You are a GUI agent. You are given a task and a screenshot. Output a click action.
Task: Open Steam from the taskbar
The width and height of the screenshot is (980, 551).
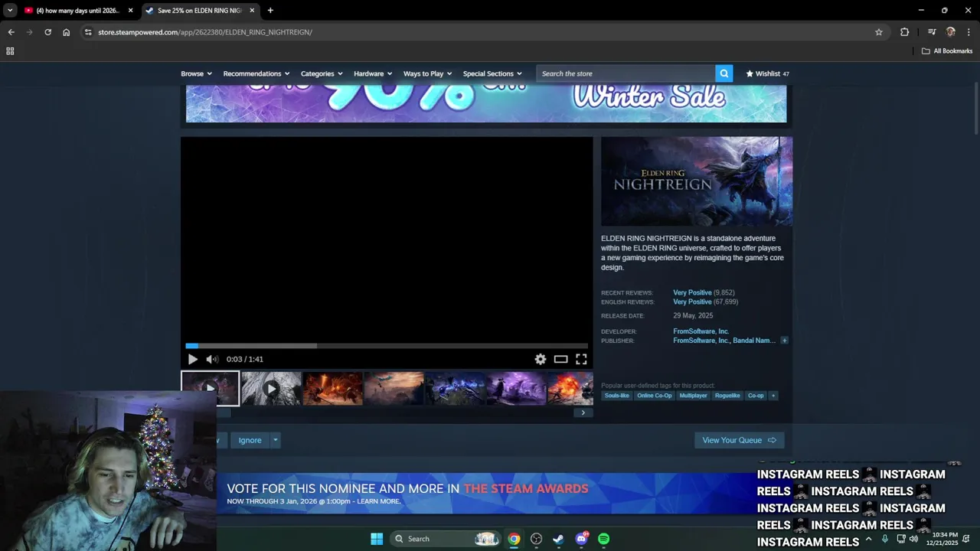[558, 539]
